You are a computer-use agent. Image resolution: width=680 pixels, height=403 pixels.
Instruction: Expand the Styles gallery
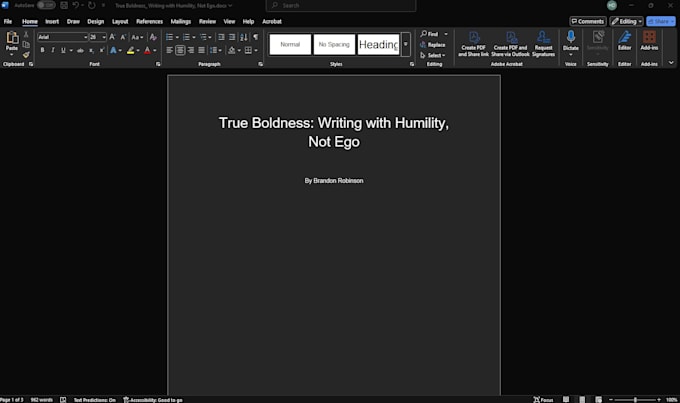tap(406, 44)
